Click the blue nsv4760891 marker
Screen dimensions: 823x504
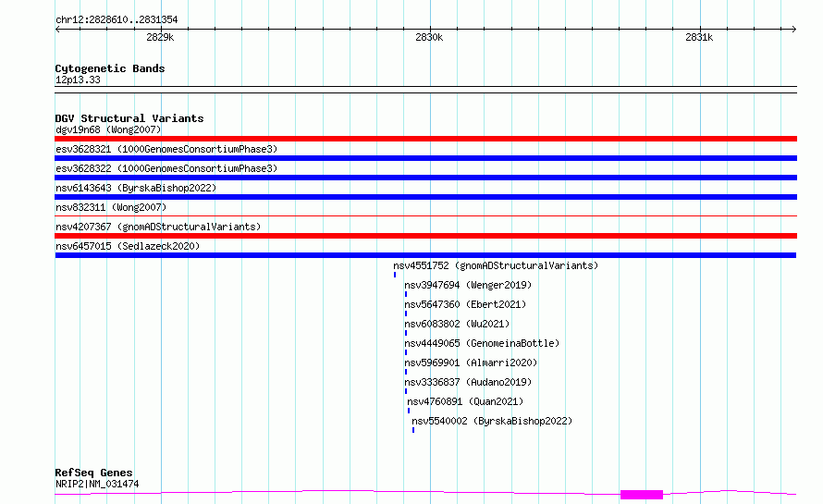(x=409, y=411)
